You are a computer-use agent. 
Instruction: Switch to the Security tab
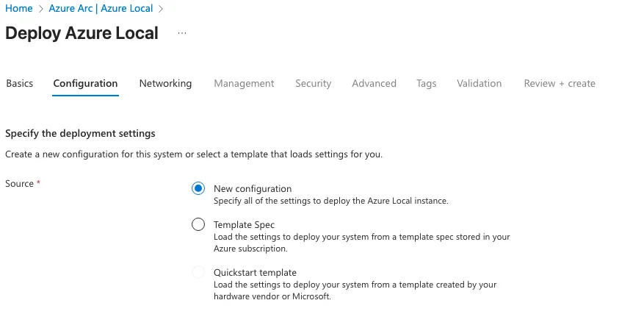click(314, 84)
